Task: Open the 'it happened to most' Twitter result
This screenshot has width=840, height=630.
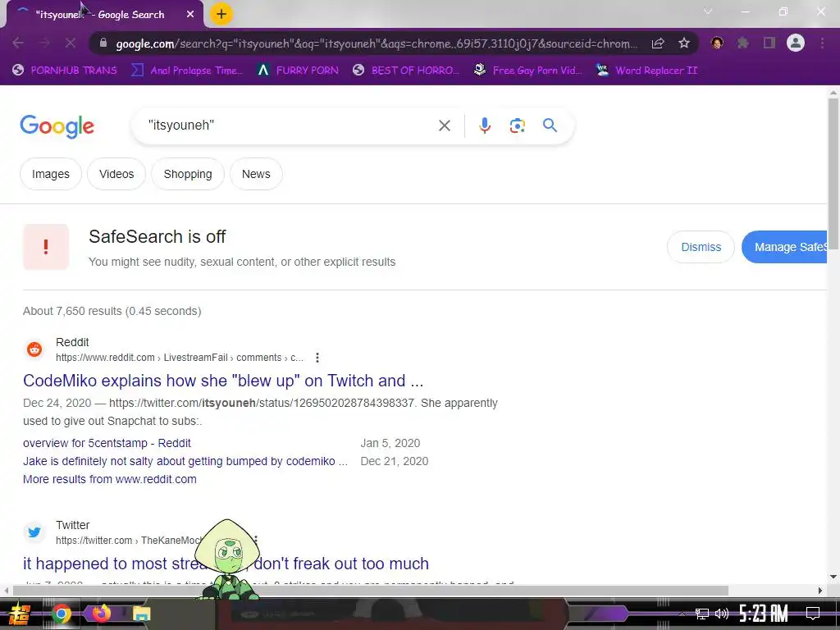Action: coord(226,564)
